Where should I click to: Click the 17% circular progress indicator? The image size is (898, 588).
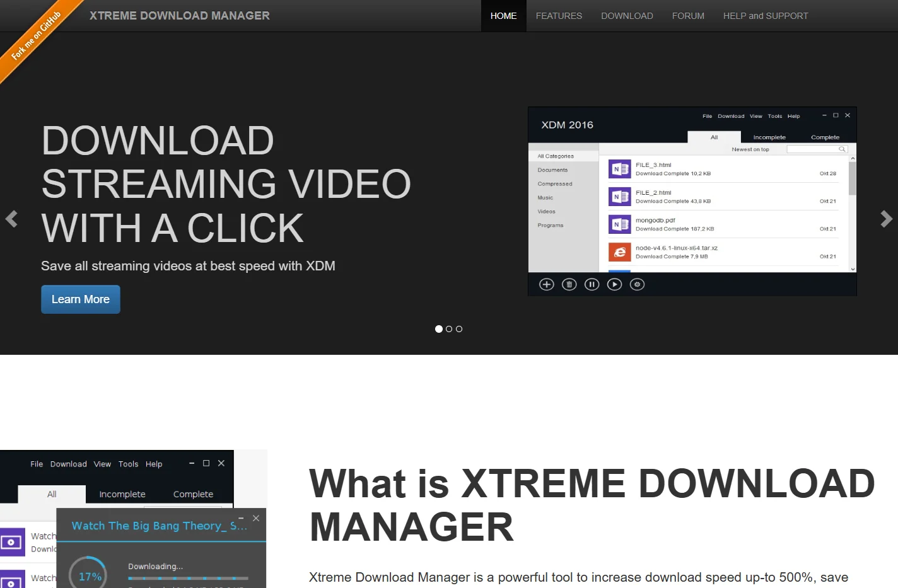pyautogui.click(x=88, y=574)
